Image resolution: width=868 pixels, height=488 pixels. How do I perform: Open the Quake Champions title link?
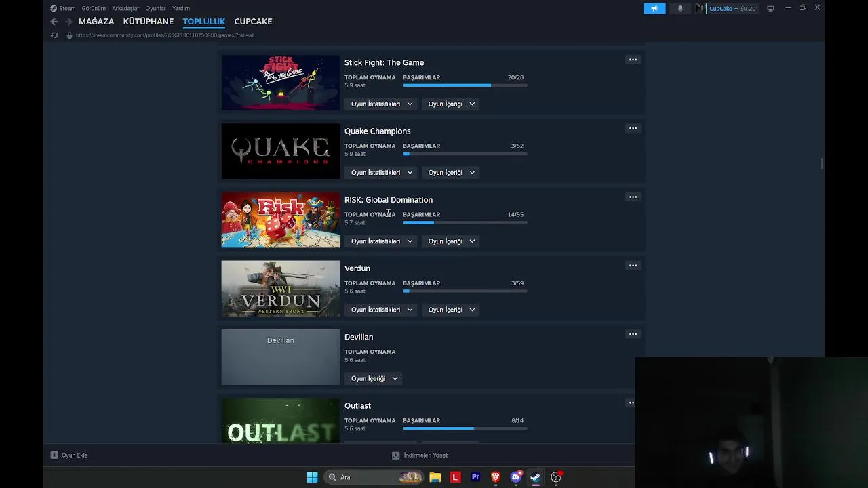[377, 131]
